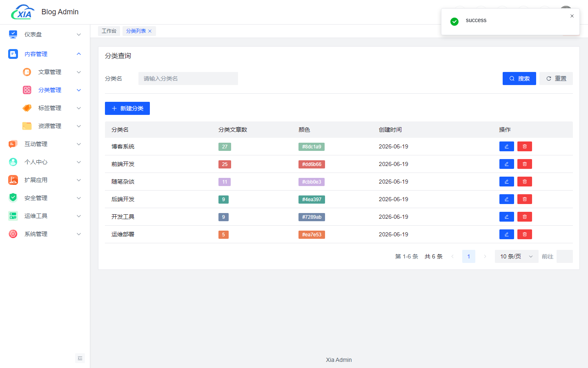Expand the 标签管理 submenu

coord(79,108)
